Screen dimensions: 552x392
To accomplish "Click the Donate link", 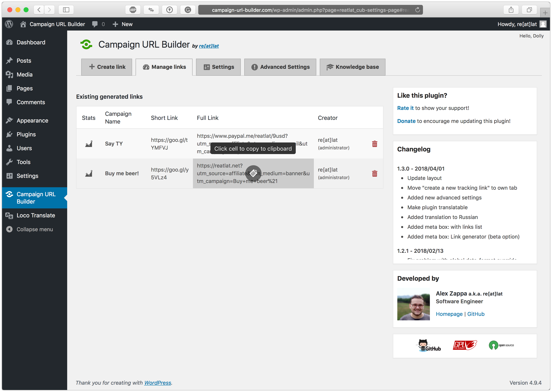I will tap(406, 121).
